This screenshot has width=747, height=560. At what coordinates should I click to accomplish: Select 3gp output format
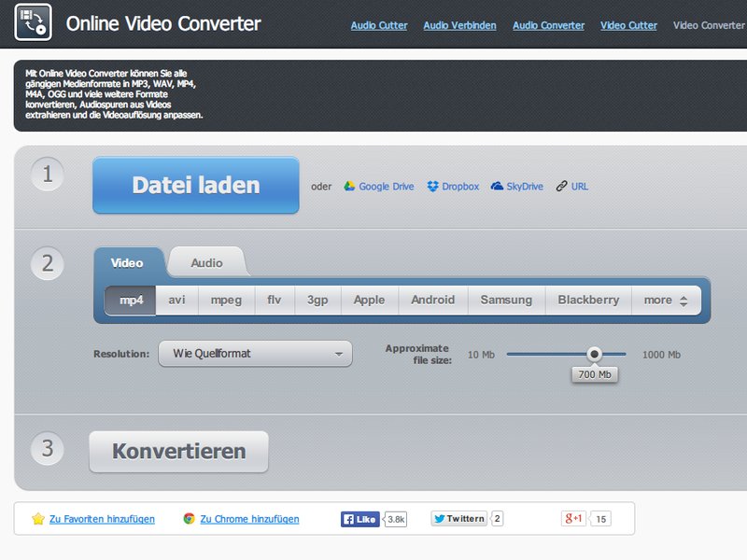(317, 300)
